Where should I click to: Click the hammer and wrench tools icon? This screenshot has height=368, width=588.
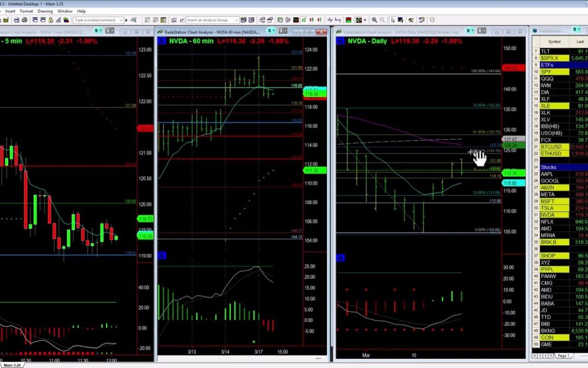[412, 20]
